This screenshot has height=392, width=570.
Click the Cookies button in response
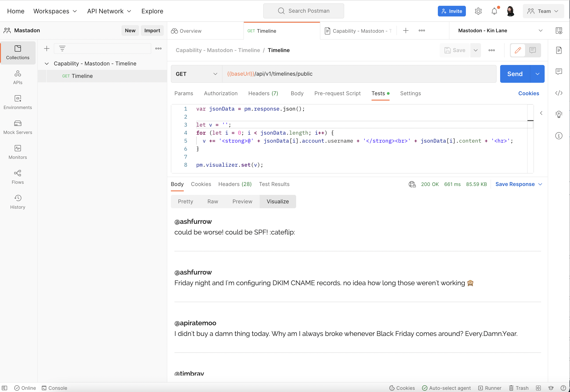(200, 184)
